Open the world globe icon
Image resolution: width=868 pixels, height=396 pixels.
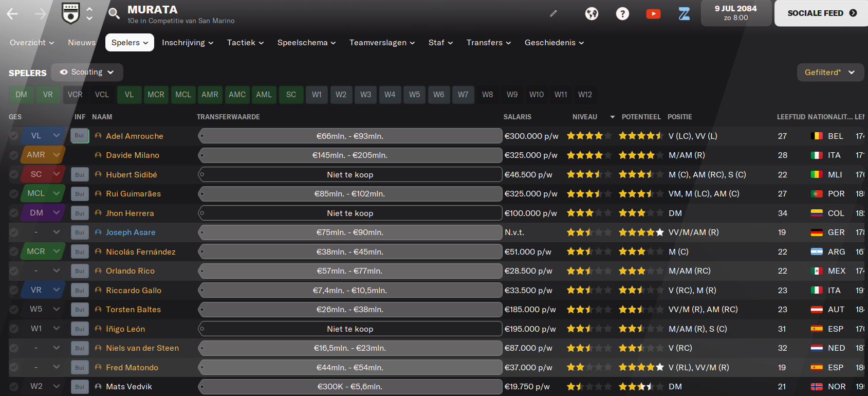[592, 13]
